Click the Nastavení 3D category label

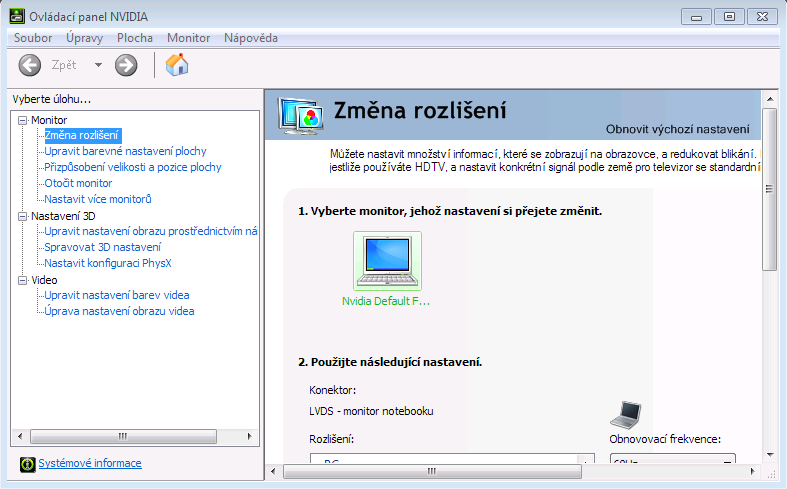[63, 216]
